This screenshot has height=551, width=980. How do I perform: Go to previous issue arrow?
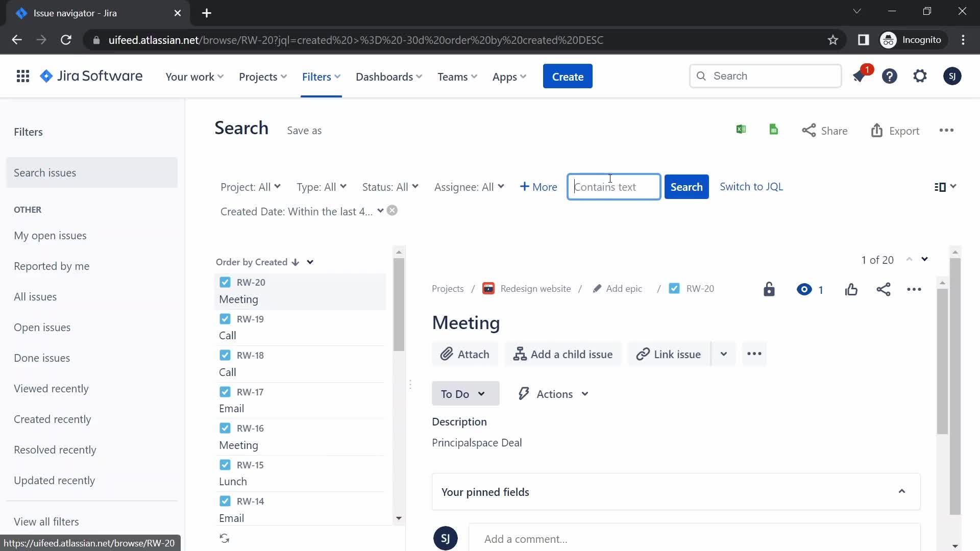pos(909,259)
